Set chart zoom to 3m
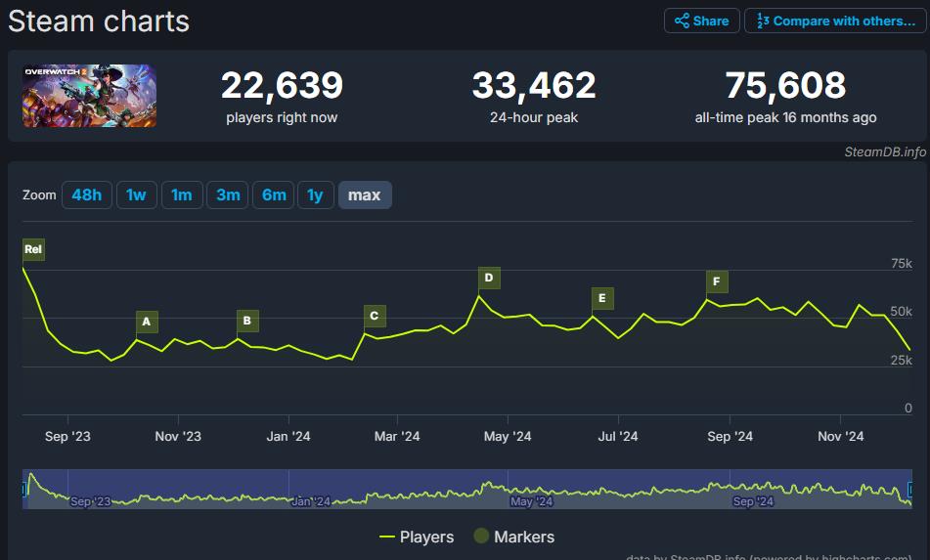Viewport: 930px width, 560px height. (x=228, y=195)
